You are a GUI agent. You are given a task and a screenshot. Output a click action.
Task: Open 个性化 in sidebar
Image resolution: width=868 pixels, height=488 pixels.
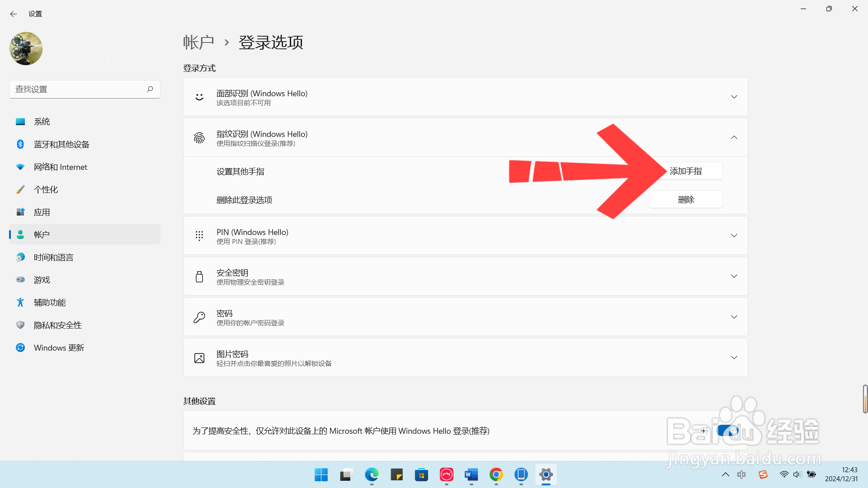click(x=85, y=189)
